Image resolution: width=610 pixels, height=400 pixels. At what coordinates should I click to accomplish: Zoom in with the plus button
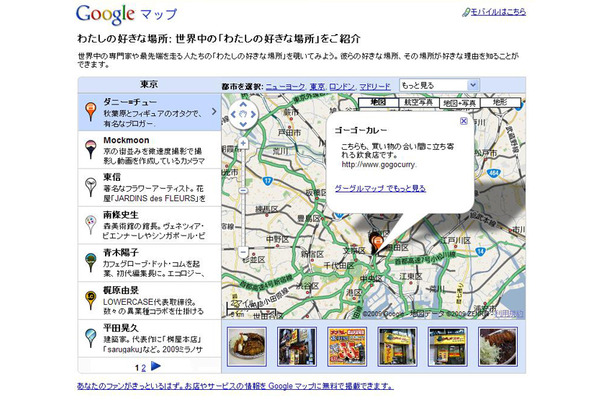(243, 143)
